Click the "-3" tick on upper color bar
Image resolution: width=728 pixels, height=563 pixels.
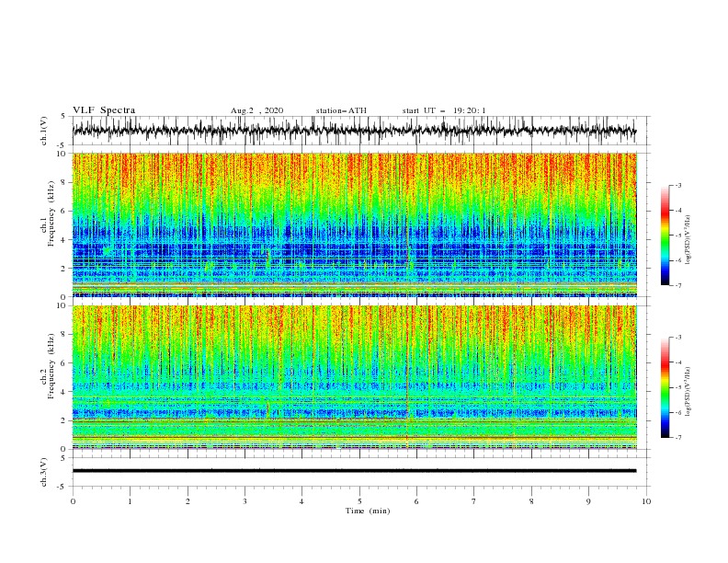[x=677, y=185]
